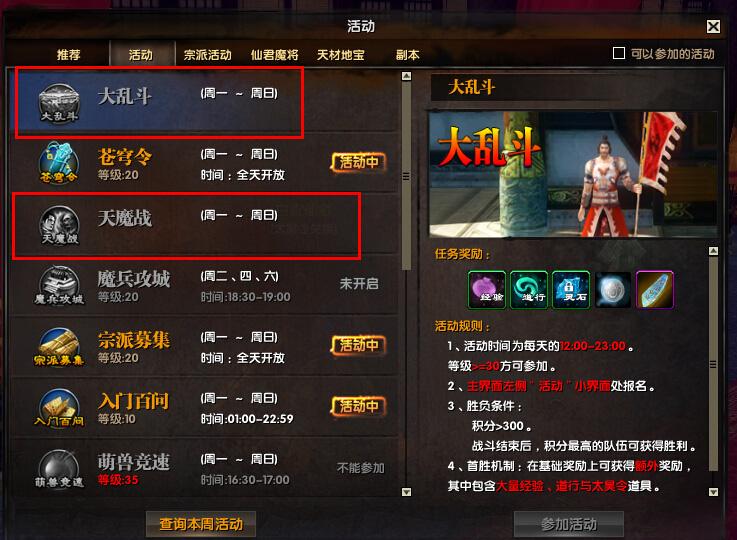The height and width of the screenshot is (540, 737).
Task: Click the 查询本周活动 button
Action: pos(201,524)
